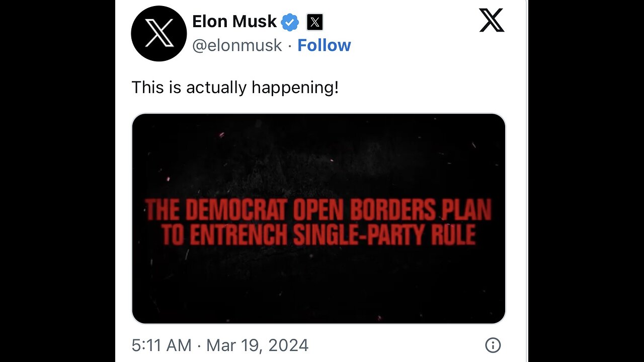The height and width of the screenshot is (362, 644).
Task: Play the embedded video thumbnail
Action: click(318, 218)
